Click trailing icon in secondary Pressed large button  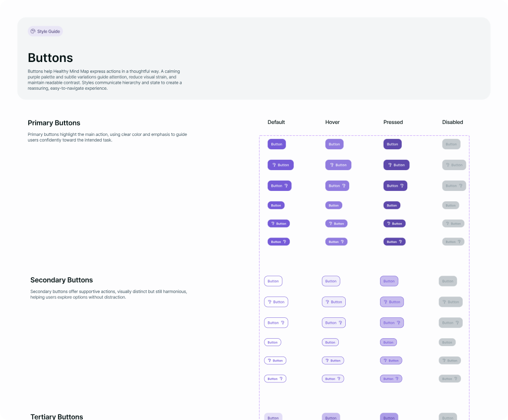(x=399, y=322)
